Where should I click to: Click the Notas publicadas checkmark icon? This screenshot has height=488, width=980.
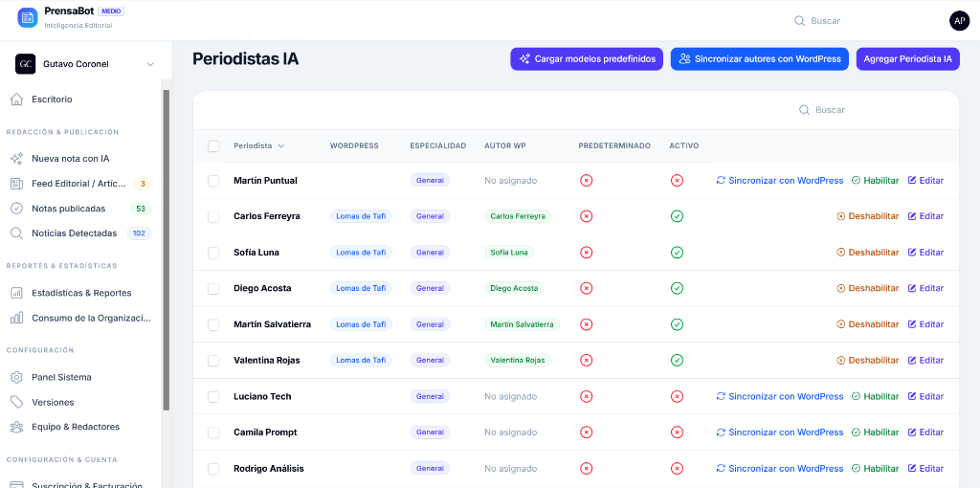(x=17, y=209)
